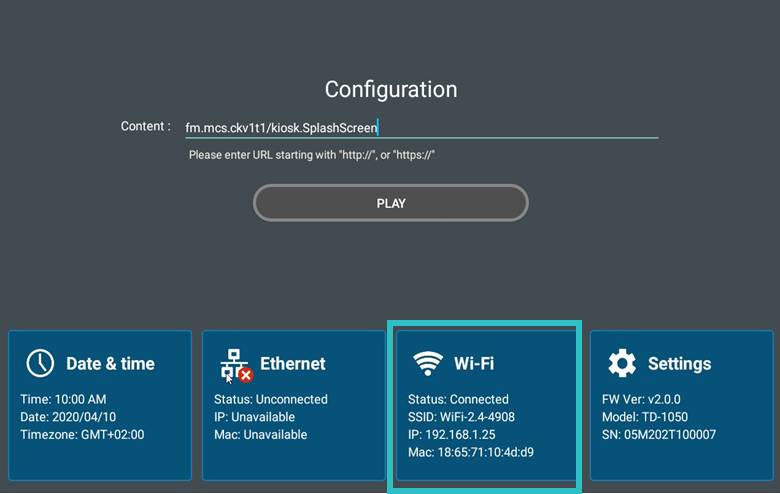Open the Date & time heading

tap(110, 364)
